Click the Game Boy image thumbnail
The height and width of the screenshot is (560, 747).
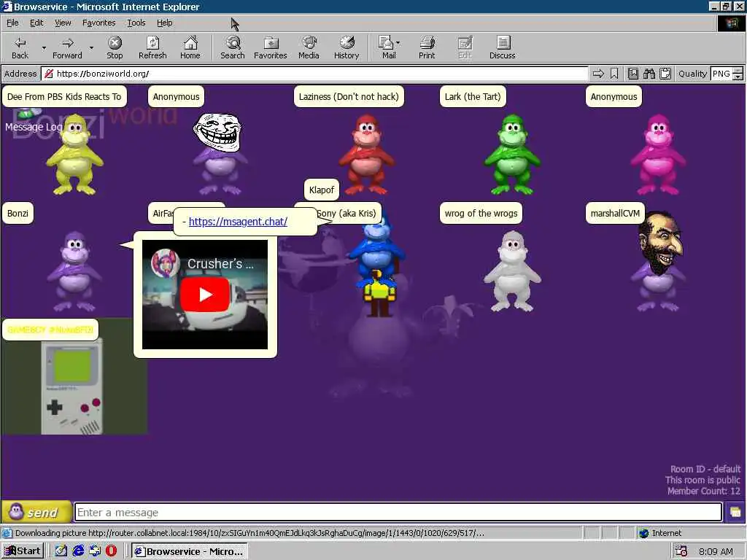point(74,386)
